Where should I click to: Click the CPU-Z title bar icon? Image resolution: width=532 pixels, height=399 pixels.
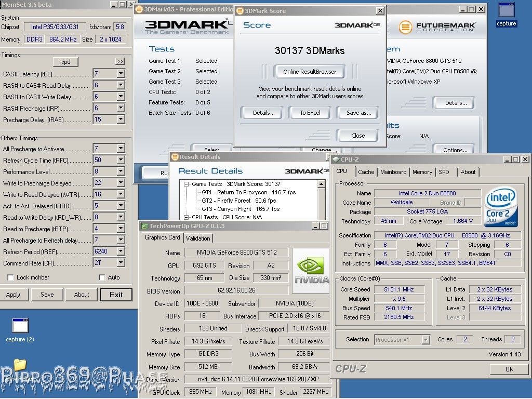point(336,159)
